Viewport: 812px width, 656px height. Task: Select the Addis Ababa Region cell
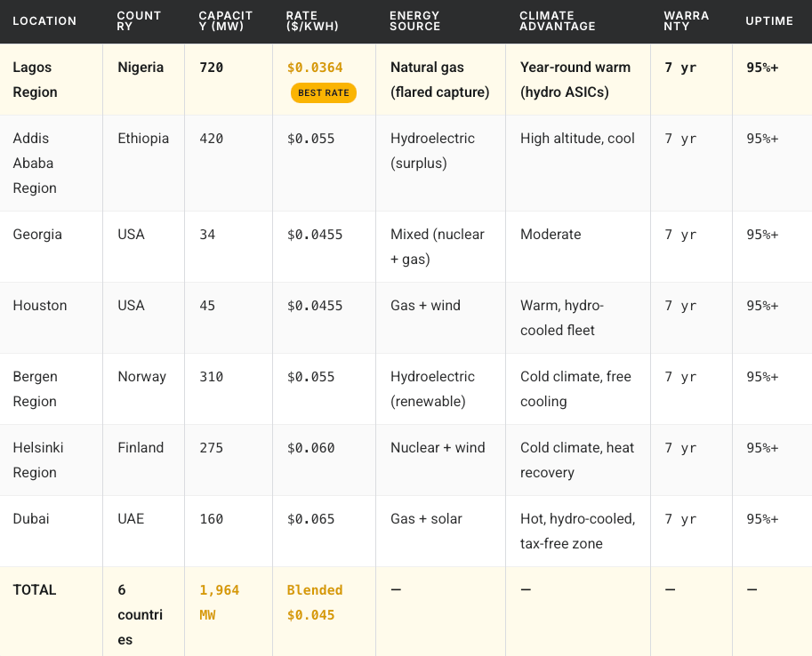click(x=36, y=163)
